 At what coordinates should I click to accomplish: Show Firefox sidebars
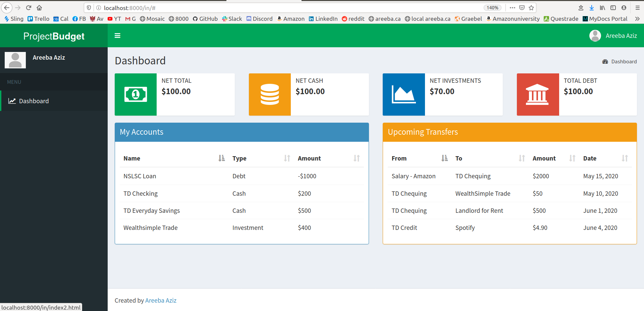[613, 8]
